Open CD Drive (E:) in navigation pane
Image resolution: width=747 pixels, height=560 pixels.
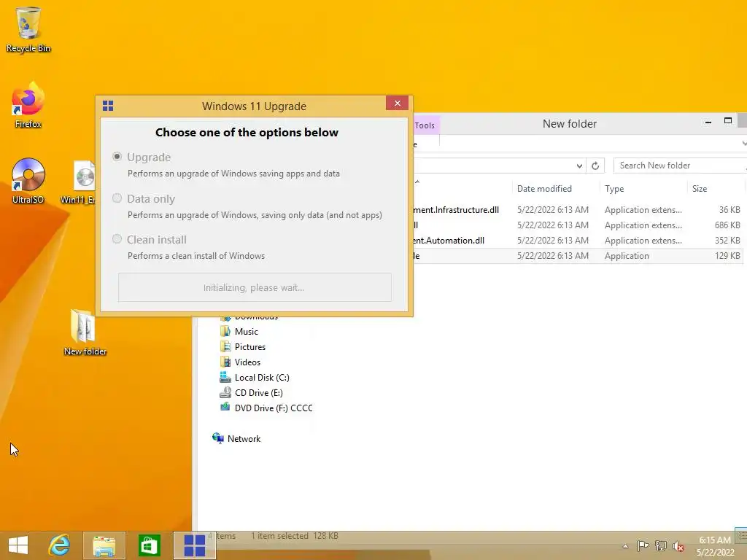[x=259, y=392]
